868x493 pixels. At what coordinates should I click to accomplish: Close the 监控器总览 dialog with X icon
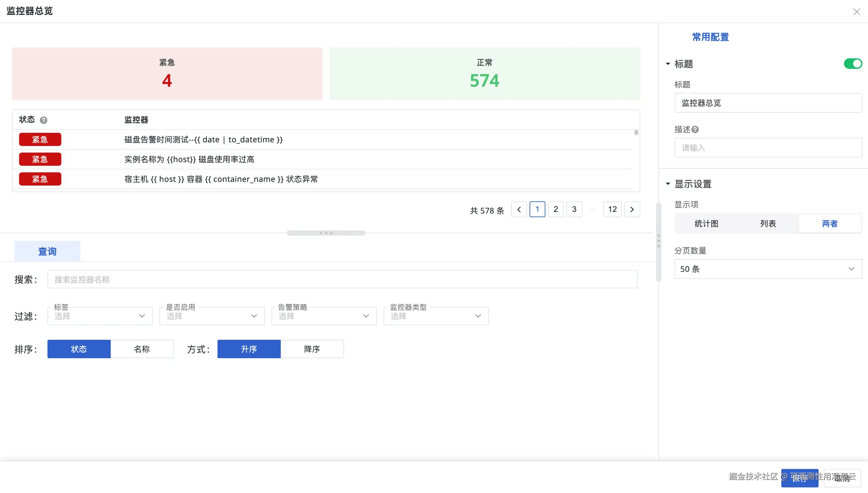tap(856, 12)
